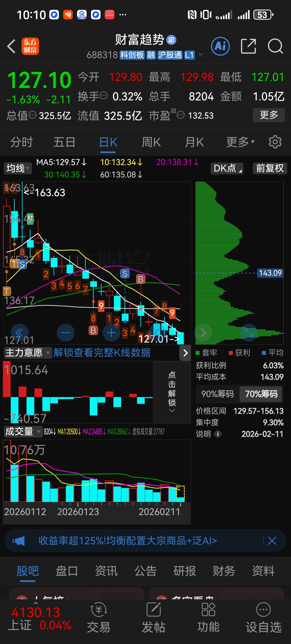Tap 更多 button for more quote data
The width and height of the screenshot is (291, 644).
pos(269,115)
